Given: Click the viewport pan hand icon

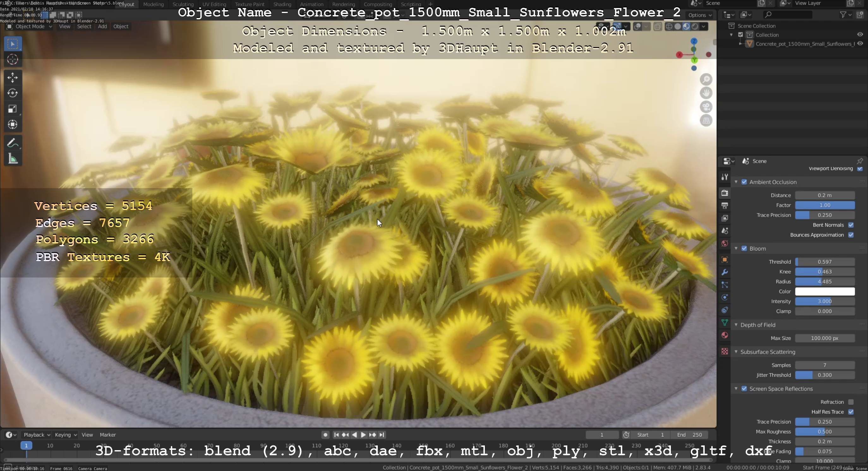Looking at the screenshot, I should coord(706,93).
